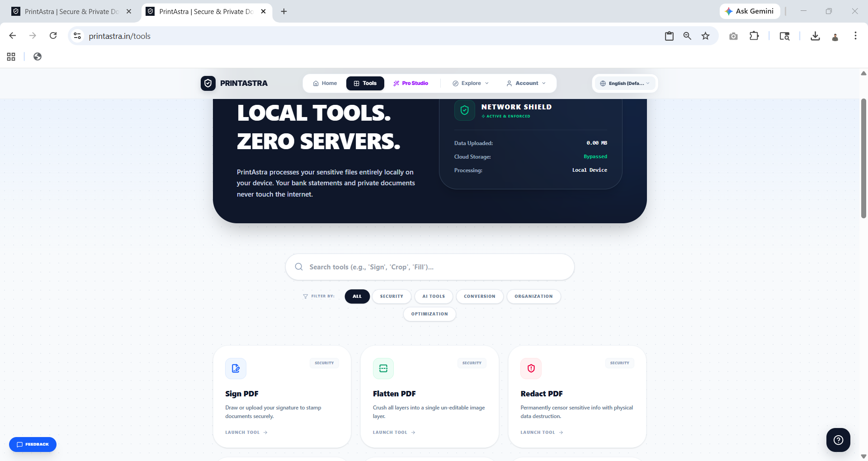Click the Redact PDF card title

[542, 394]
